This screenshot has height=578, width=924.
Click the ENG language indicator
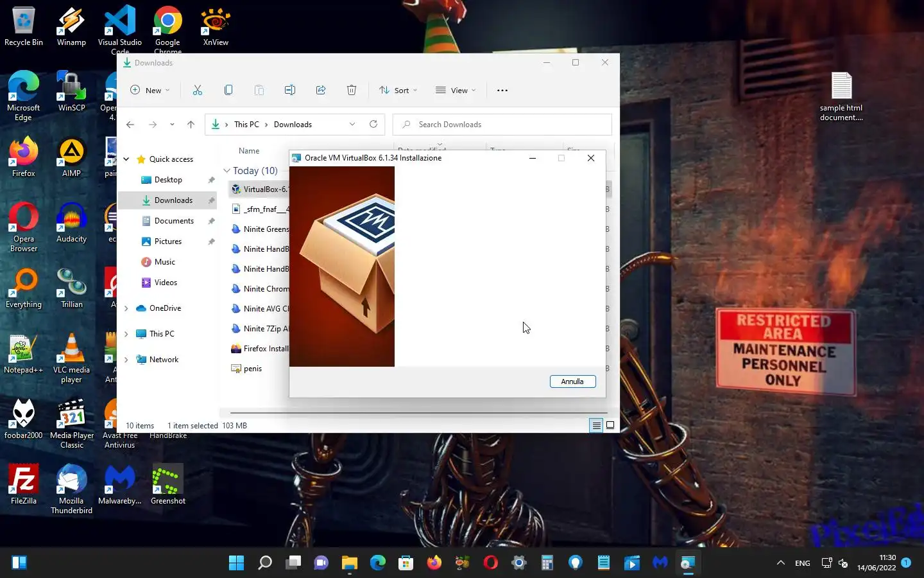point(803,563)
